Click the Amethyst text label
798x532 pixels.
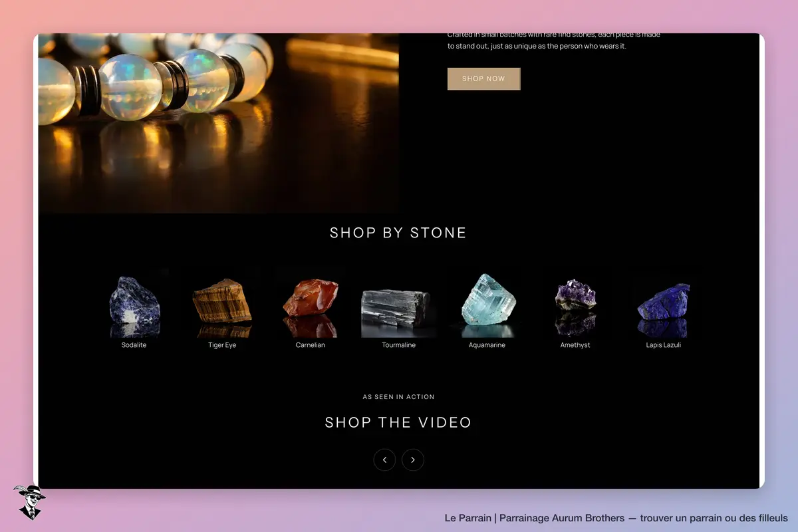[x=575, y=345]
